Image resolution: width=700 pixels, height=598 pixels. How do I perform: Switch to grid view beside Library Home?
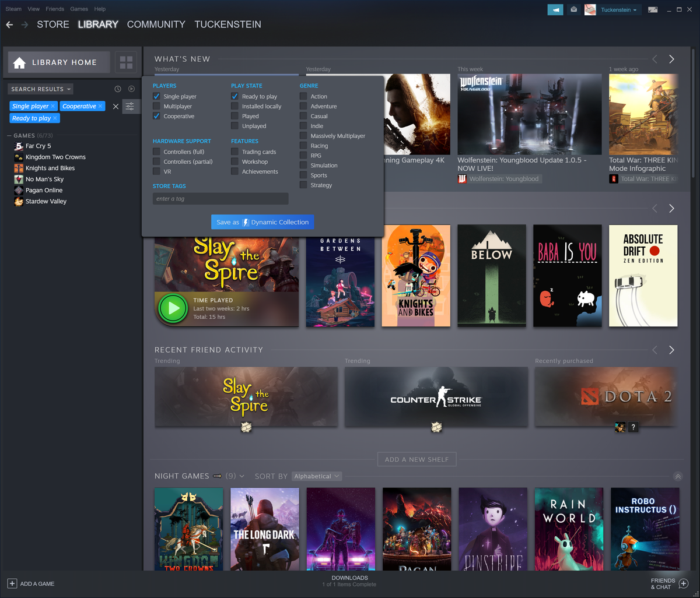pyautogui.click(x=126, y=62)
